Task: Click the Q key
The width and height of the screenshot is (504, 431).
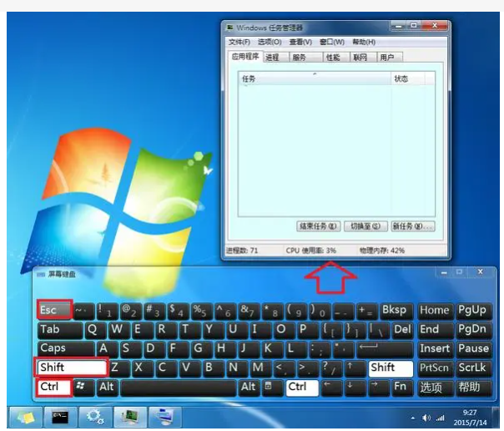Action: [96, 330]
